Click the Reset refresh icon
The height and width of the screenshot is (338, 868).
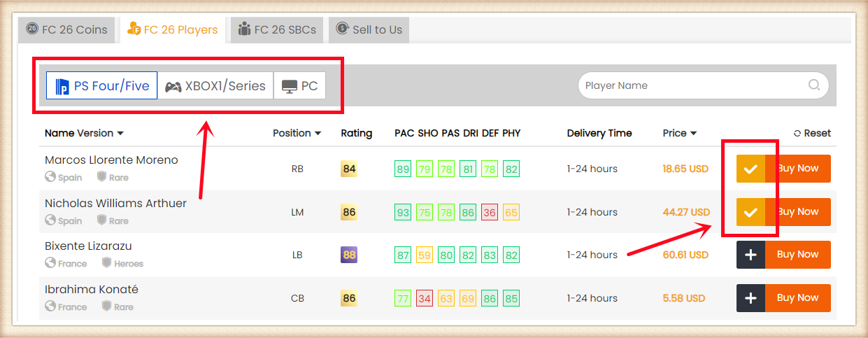(x=797, y=134)
